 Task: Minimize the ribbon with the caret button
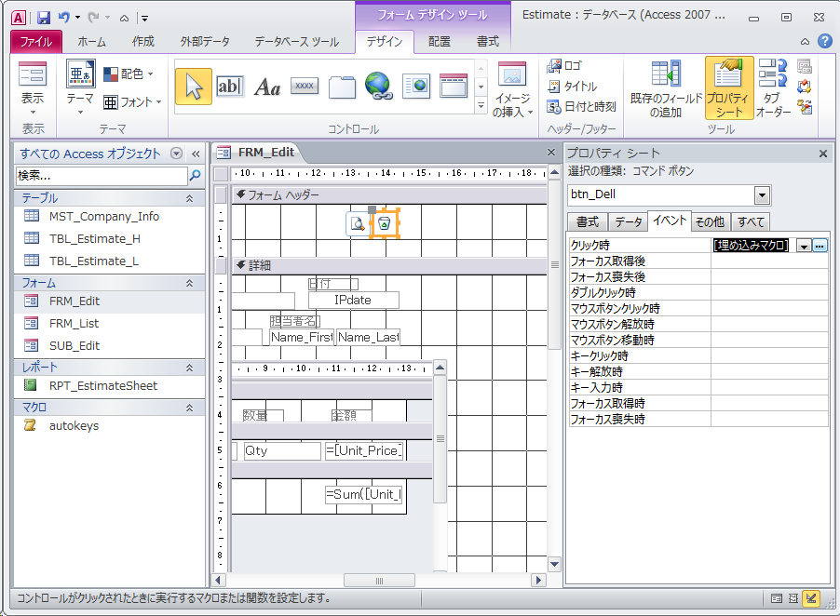[805, 42]
